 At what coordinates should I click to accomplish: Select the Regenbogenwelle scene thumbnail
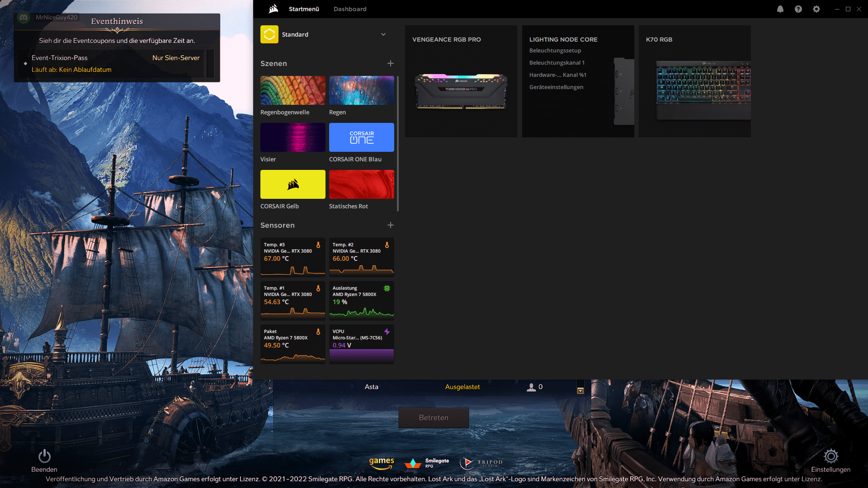(x=293, y=90)
